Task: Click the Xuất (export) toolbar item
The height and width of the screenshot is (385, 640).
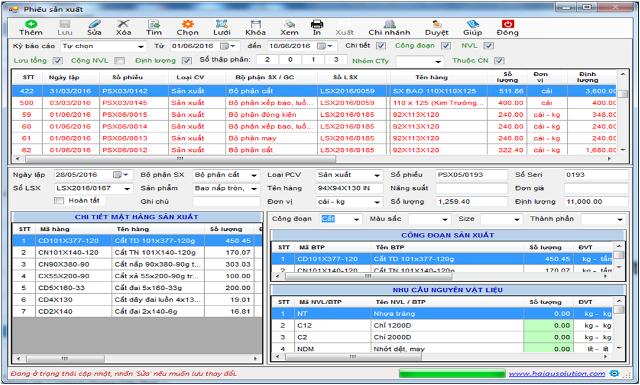Action: coord(345,32)
